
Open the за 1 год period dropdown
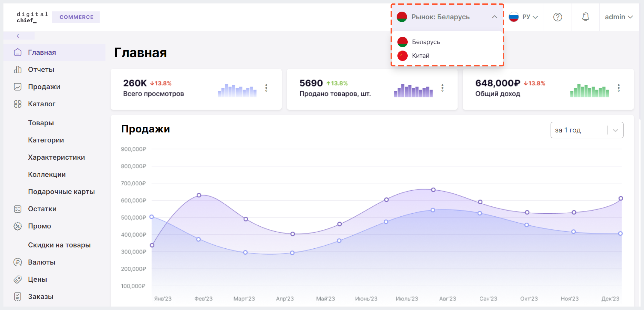[587, 130]
